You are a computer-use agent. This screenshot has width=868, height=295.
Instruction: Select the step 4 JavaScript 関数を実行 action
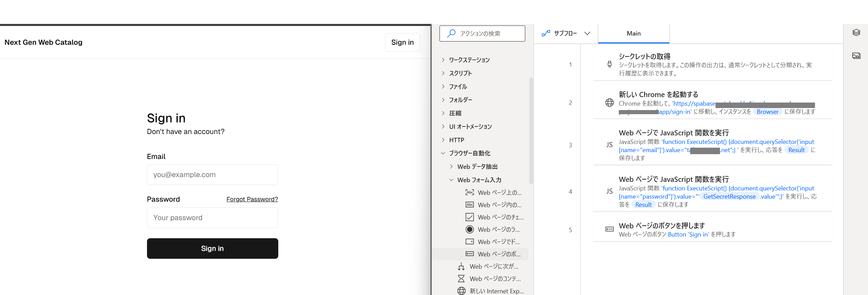click(x=712, y=191)
